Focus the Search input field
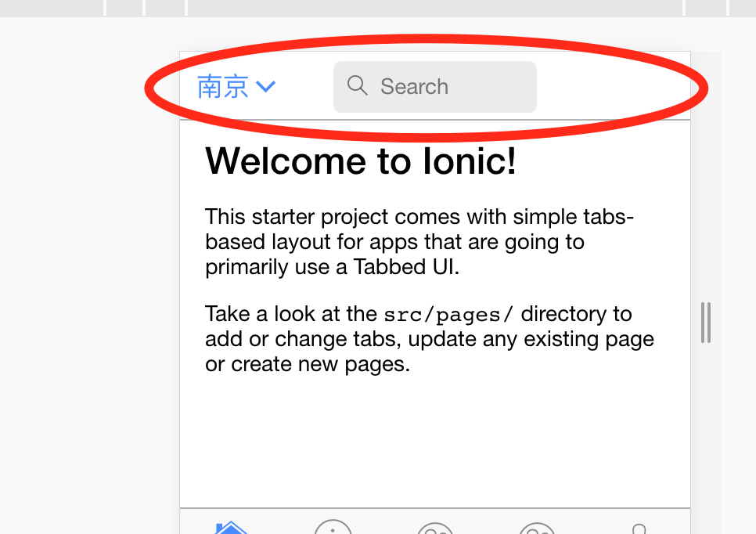The height and width of the screenshot is (534, 756). 435,87
